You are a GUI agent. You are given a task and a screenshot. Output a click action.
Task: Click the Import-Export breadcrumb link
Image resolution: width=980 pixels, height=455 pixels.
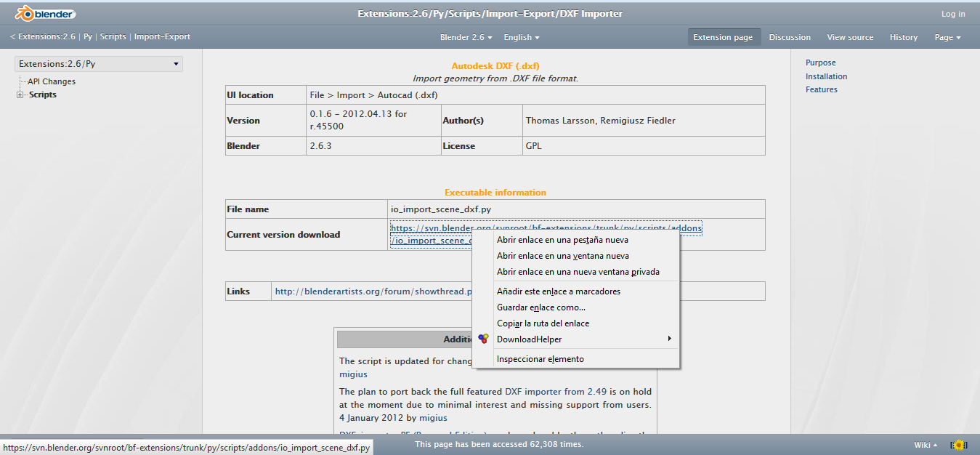point(162,37)
